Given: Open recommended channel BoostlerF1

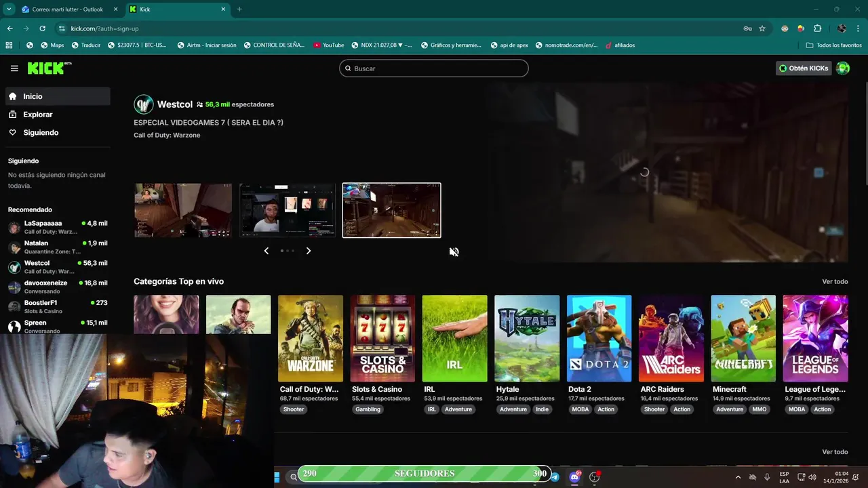Looking at the screenshot, I should point(58,306).
